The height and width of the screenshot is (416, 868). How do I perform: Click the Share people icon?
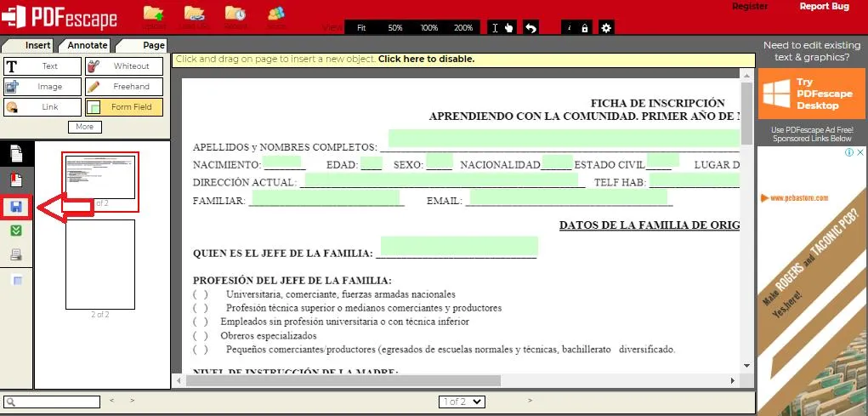(x=276, y=14)
